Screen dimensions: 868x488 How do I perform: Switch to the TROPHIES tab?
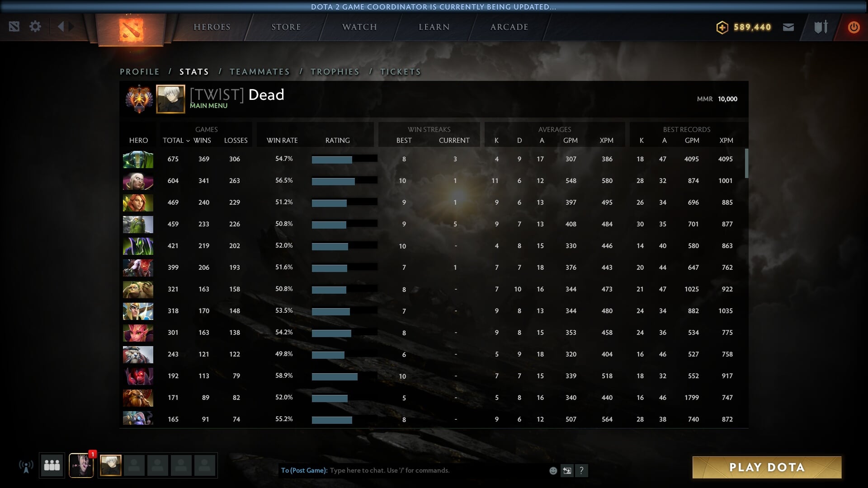pyautogui.click(x=335, y=72)
